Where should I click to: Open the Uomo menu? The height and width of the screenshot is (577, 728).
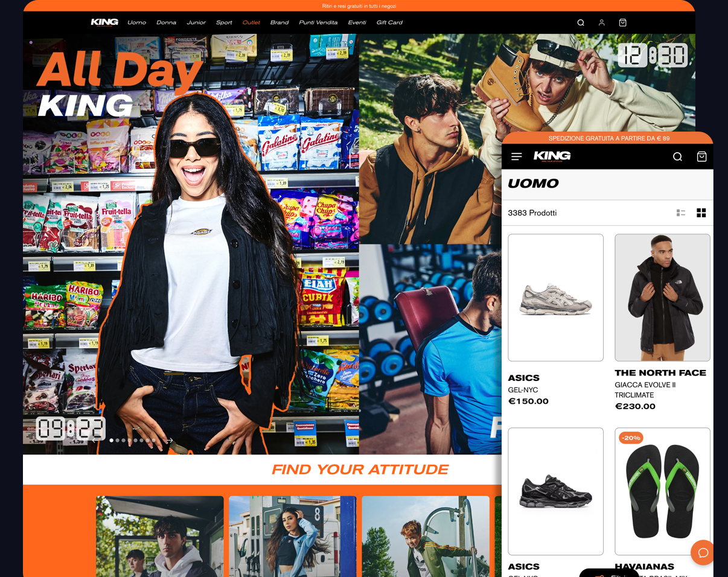click(136, 22)
